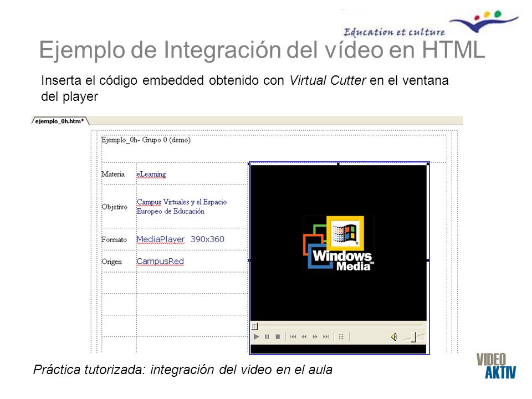Open the playlist icon in the player controls
Image resolution: width=532 pixels, height=399 pixels.
341,336
